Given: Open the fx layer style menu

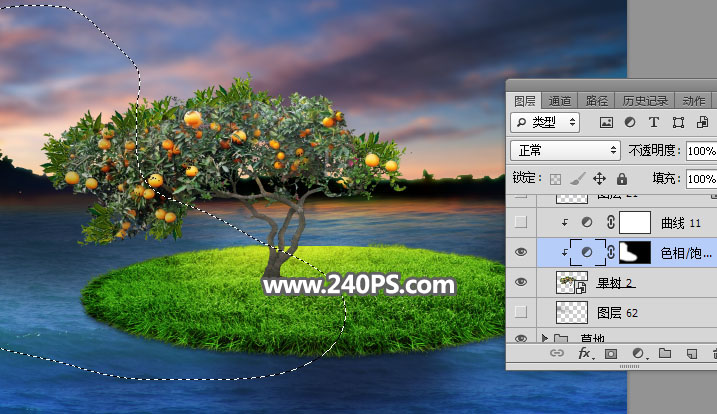Looking at the screenshot, I should click(584, 354).
